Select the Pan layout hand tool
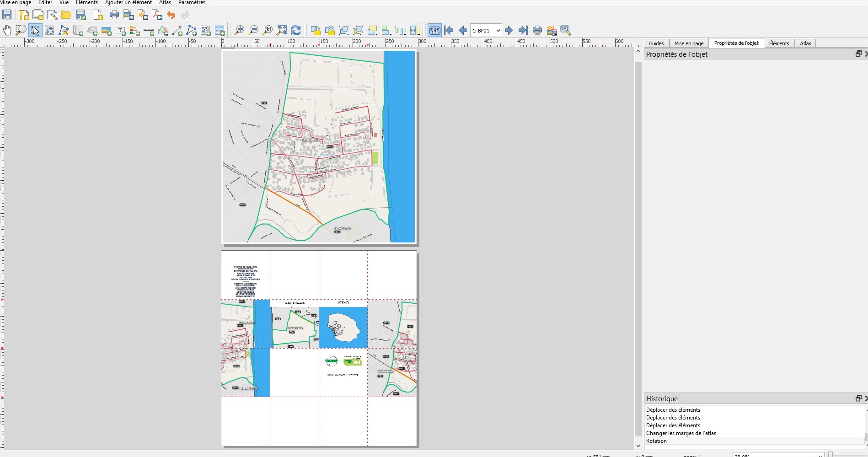 click(x=7, y=31)
